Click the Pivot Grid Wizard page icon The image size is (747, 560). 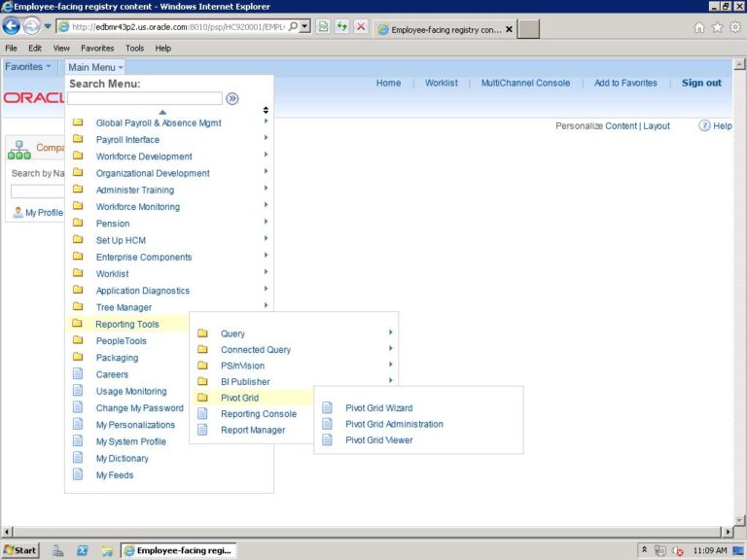pos(327,408)
